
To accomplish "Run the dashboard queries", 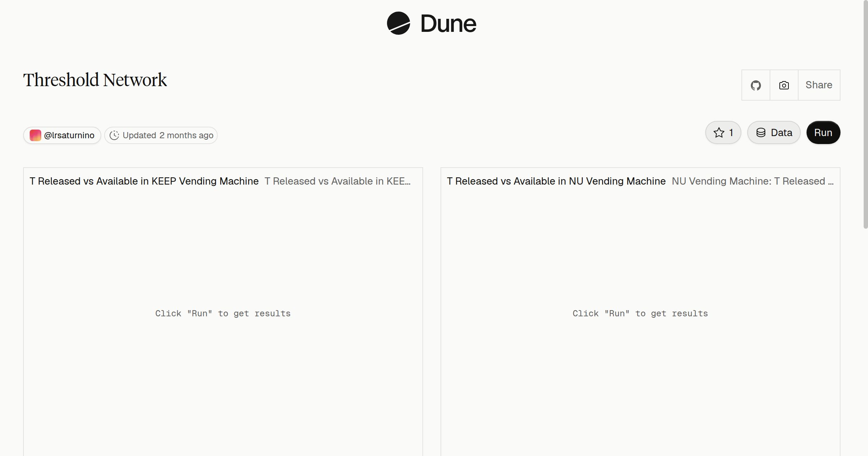I will point(823,132).
